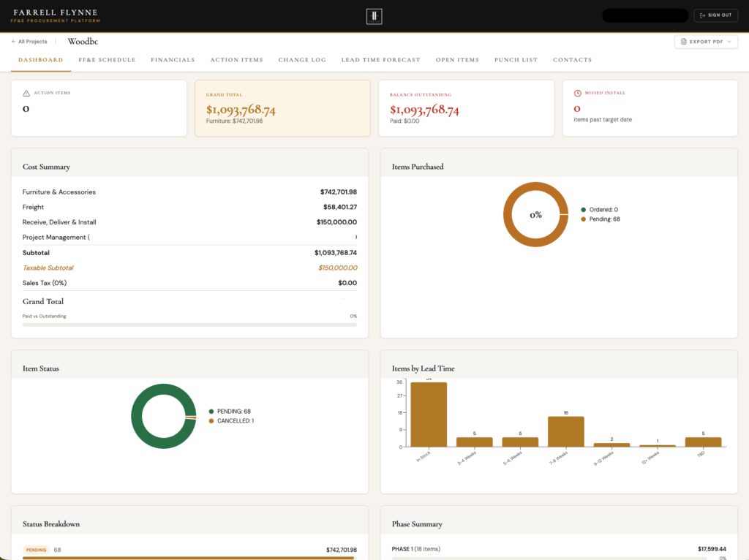Screen dimensions: 749x560
Task: Click the PHASE 1 (18 items) row
Action: (558, 549)
